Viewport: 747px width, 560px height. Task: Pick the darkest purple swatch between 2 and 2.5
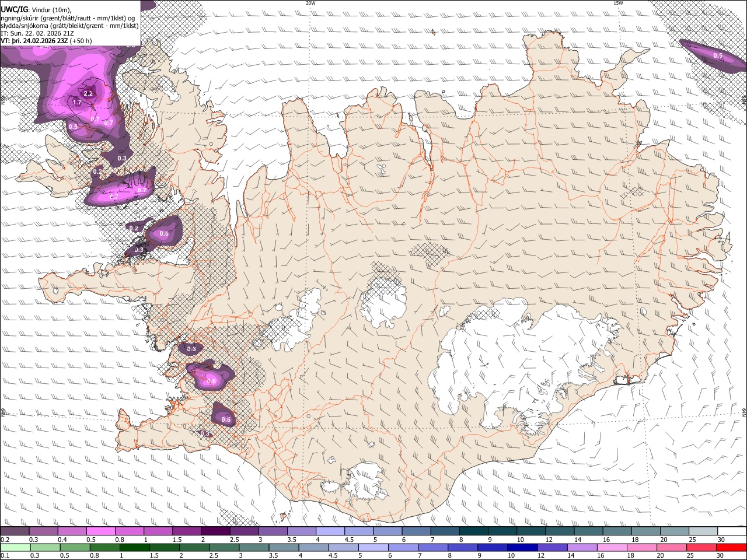click(x=215, y=531)
